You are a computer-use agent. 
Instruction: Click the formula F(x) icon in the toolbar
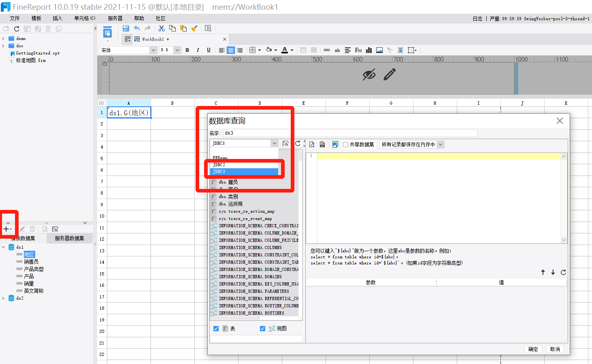358,50
